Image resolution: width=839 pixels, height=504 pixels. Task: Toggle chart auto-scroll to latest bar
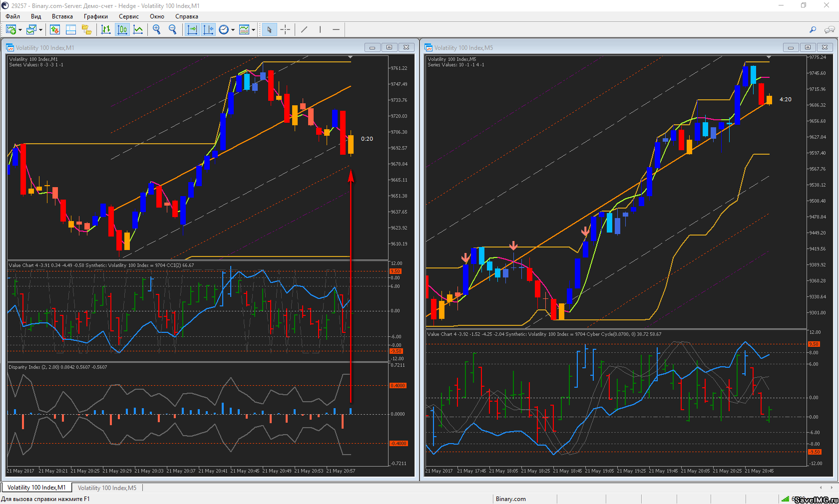pyautogui.click(x=192, y=30)
